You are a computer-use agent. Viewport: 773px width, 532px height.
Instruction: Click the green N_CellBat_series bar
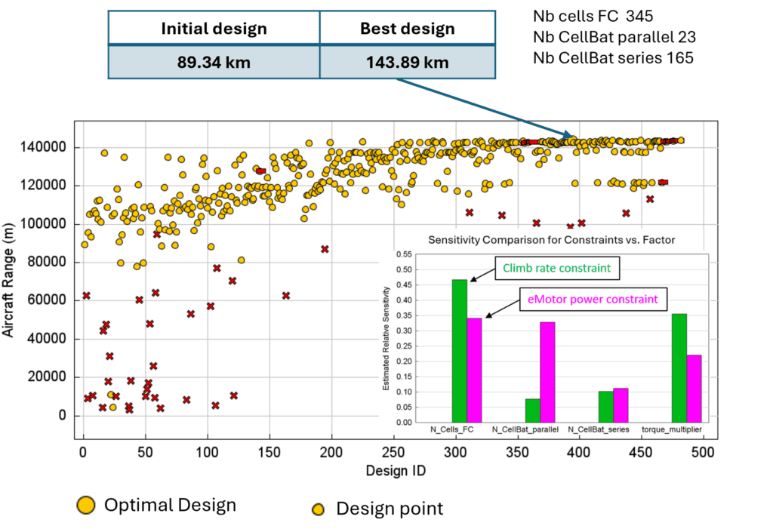[x=606, y=407]
